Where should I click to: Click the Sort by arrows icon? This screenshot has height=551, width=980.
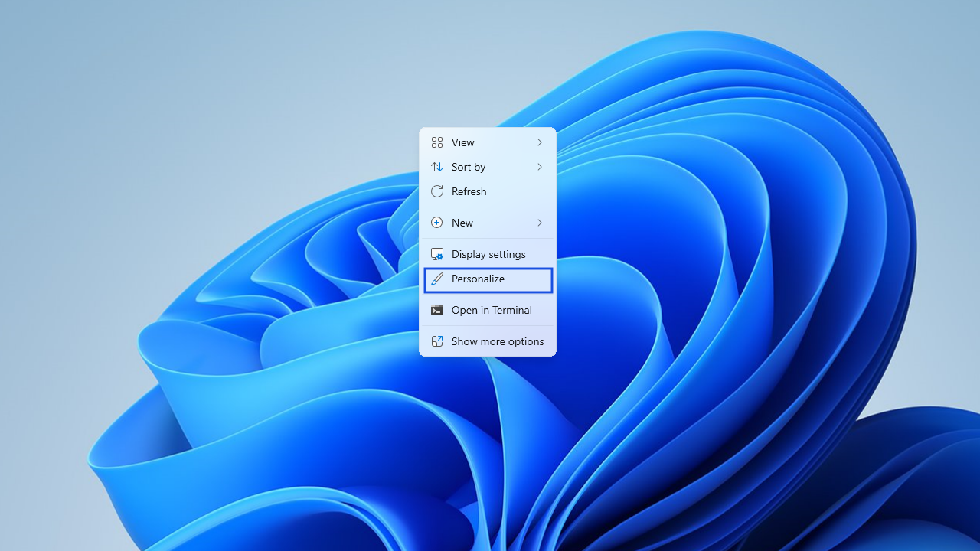click(x=437, y=167)
